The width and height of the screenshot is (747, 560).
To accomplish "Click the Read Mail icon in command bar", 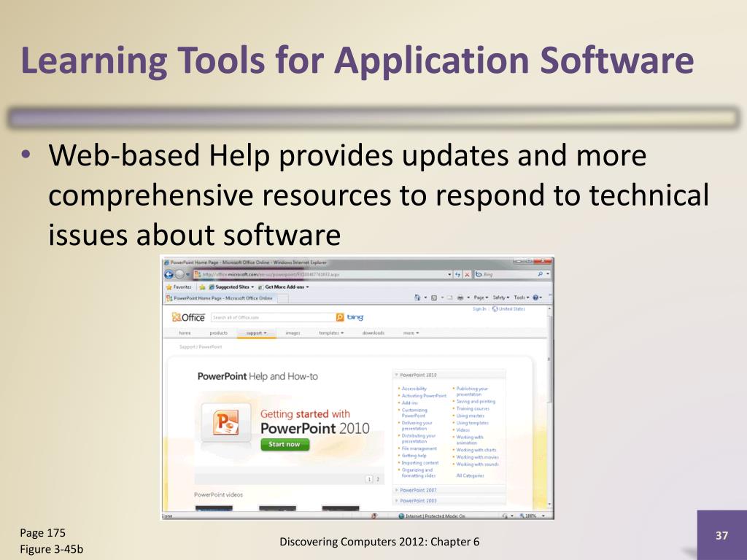I will [449, 297].
